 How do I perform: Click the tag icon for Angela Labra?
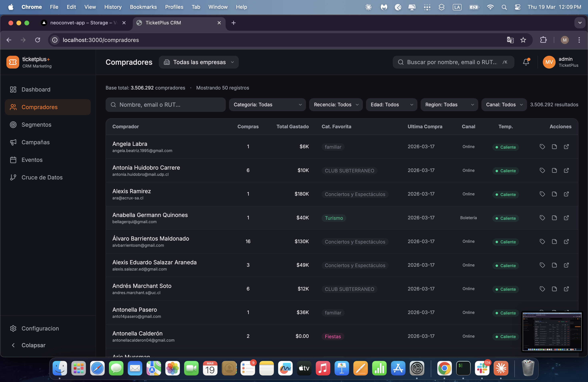click(542, 147)
